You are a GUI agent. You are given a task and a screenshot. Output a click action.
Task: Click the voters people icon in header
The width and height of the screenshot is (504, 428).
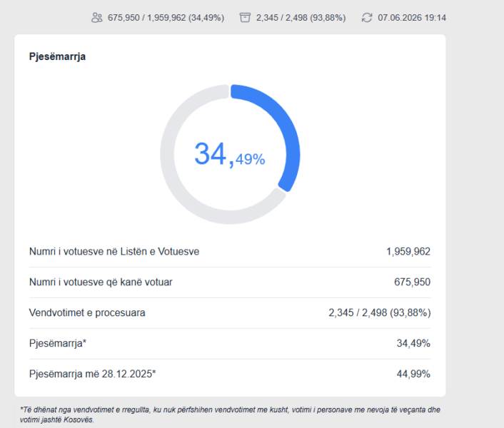coord(97,17)
